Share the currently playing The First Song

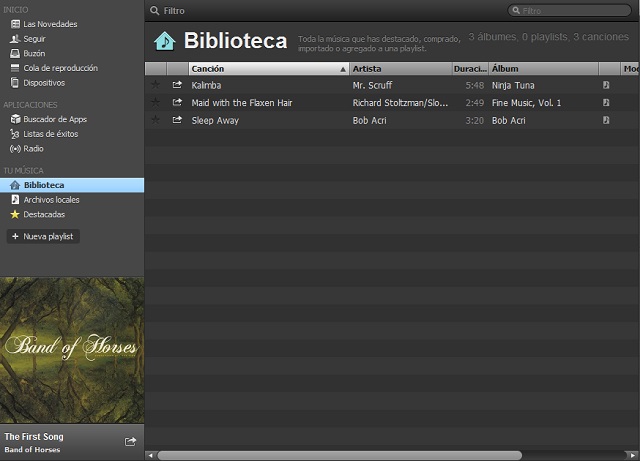click(x=130, y=441)
